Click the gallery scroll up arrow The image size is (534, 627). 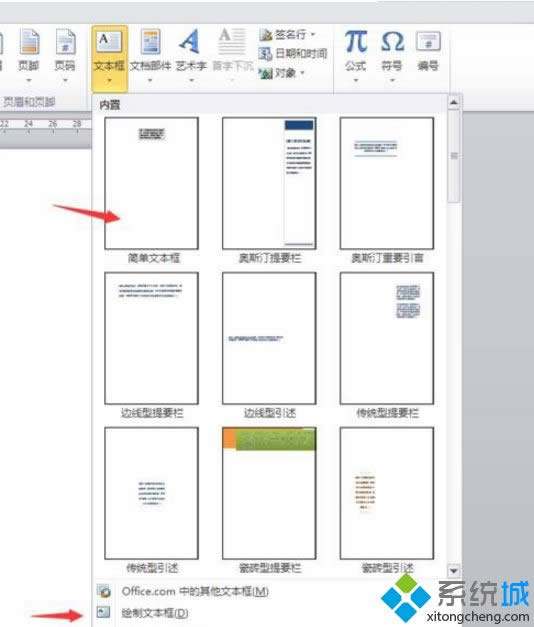pos(454,103)
